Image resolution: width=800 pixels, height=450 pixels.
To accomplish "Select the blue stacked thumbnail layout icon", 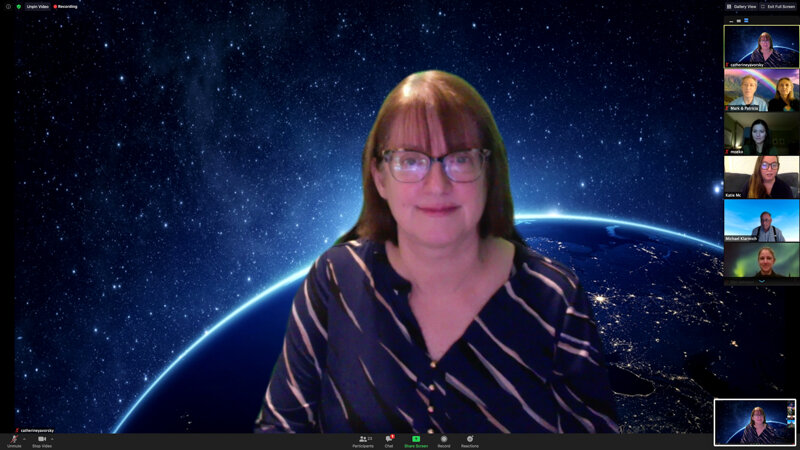I will coord(746,21).
